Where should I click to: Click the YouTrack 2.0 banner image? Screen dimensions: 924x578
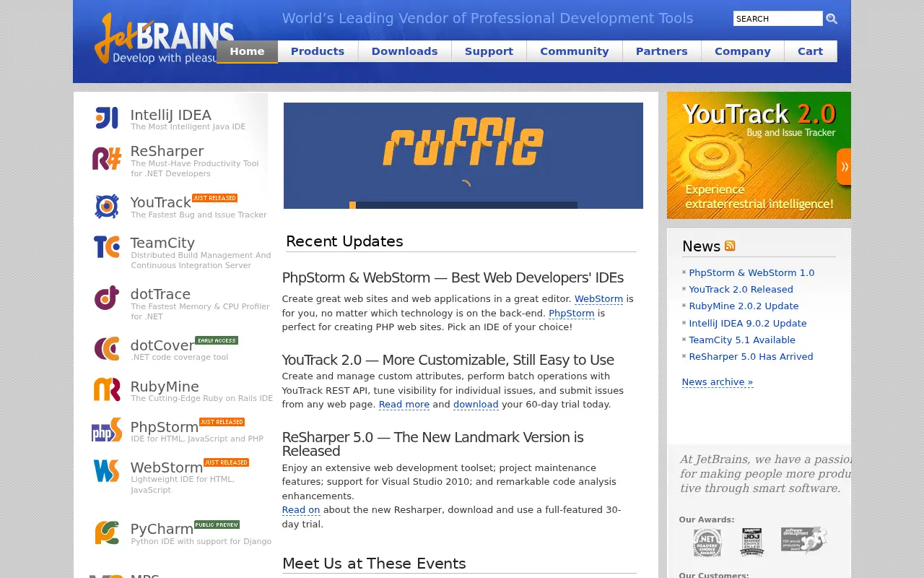[x=759, y=155]
